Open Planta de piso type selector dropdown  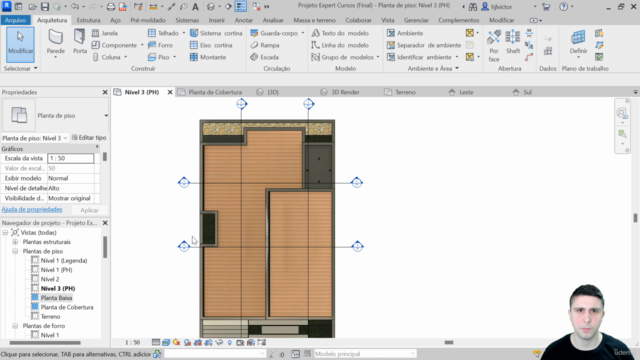[106, 116]
